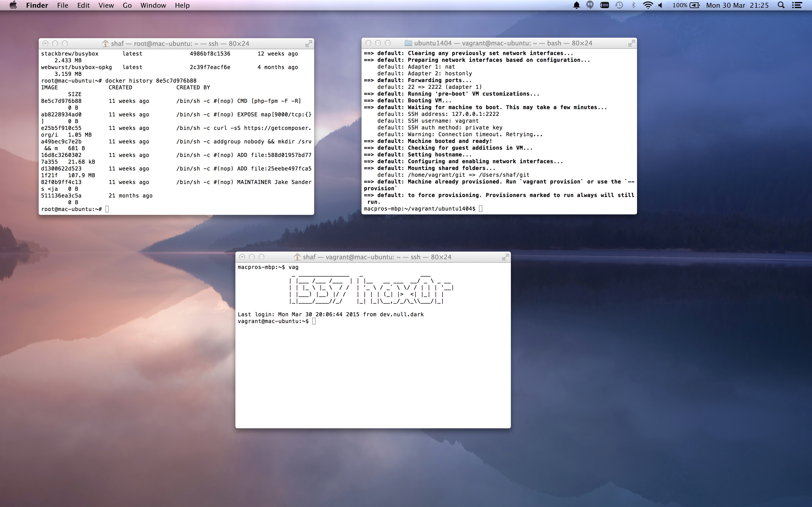812x507 pixels.
Task: Toggle full screen on root@mac-ubuntu ssh window
Action: pos(309,44)
